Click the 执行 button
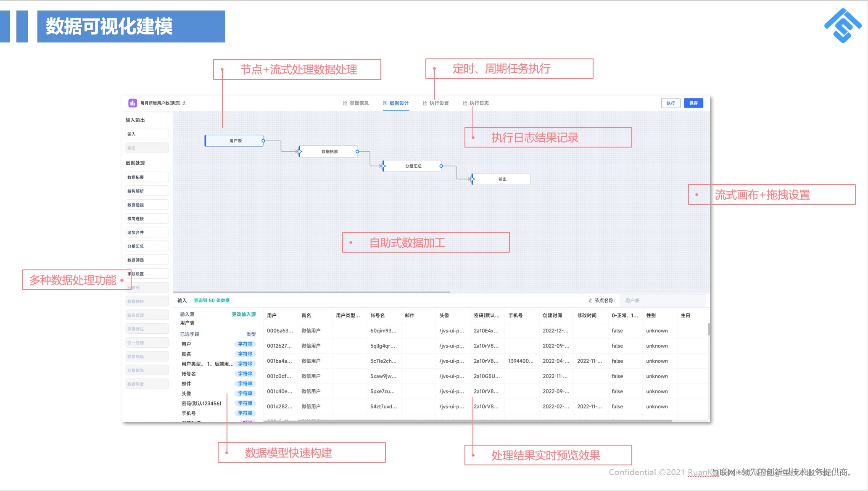 671,103
